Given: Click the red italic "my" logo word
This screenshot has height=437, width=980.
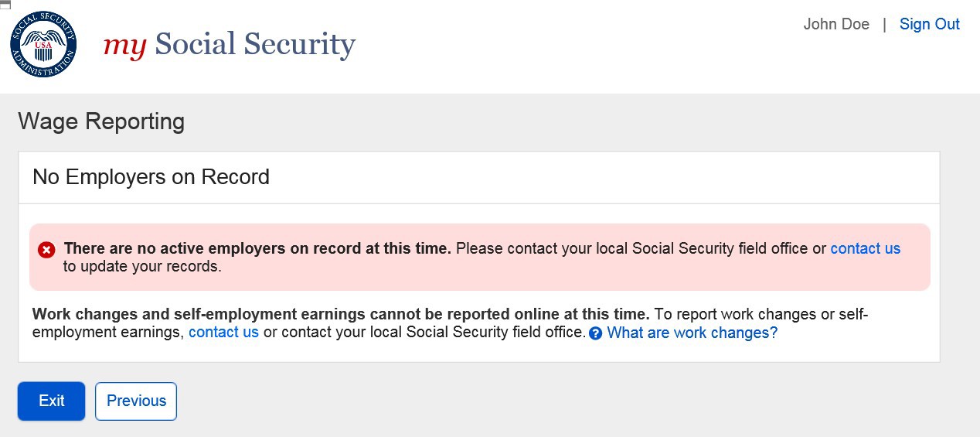Looking at the screenshot, I should [x=124, y=45].
